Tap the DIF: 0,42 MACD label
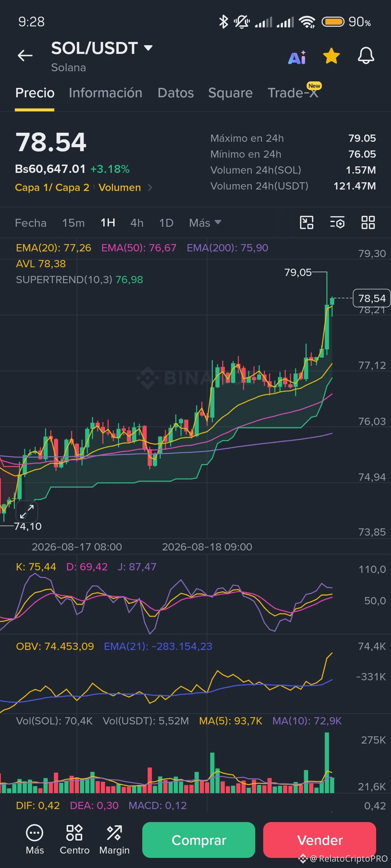This screenshot has width=391, height=868. (38, 805)
